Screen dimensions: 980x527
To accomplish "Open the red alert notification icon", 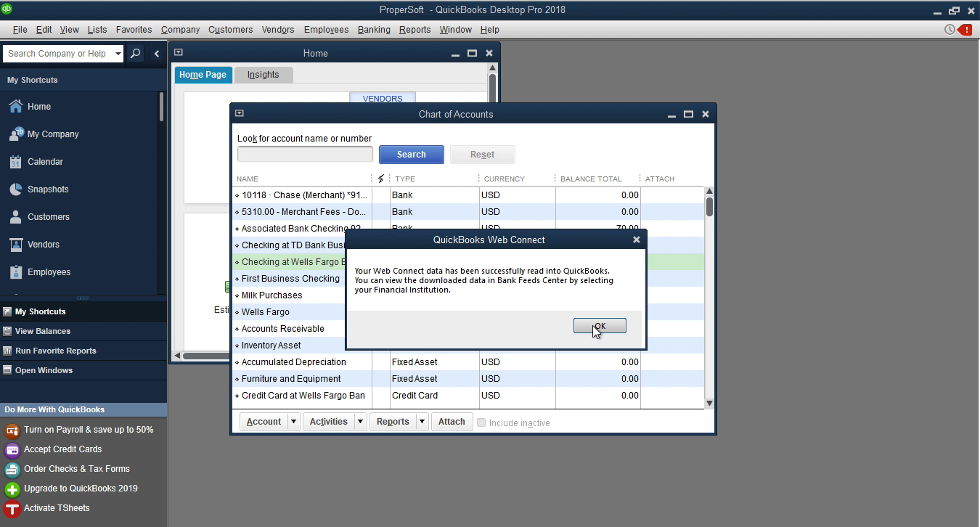I will coord(965,30).
